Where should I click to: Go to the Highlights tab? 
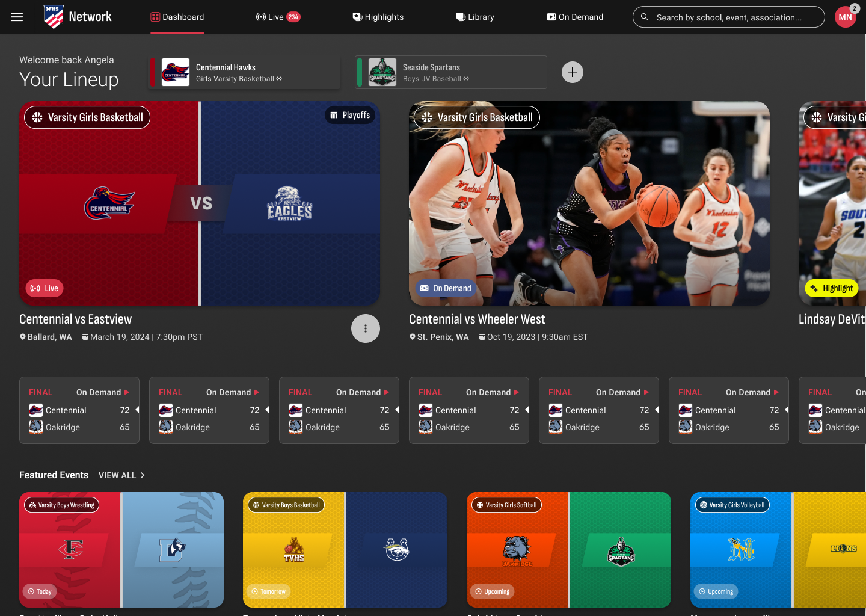[x=378, y=17]
